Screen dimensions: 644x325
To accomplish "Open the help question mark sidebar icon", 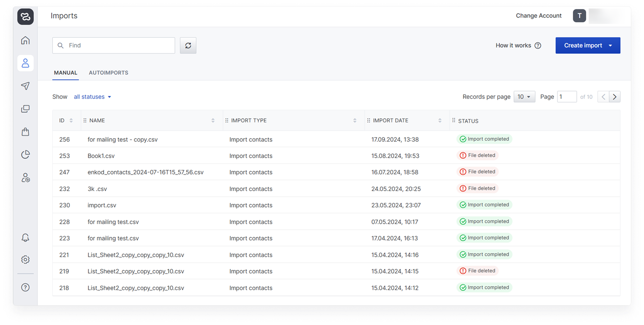I will pyautogui.click(x=25, y=287).
